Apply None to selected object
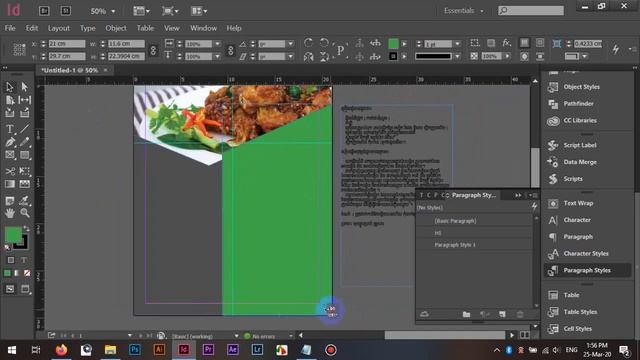The height and width of the screenshot is (360, 640). coord(27,273)
